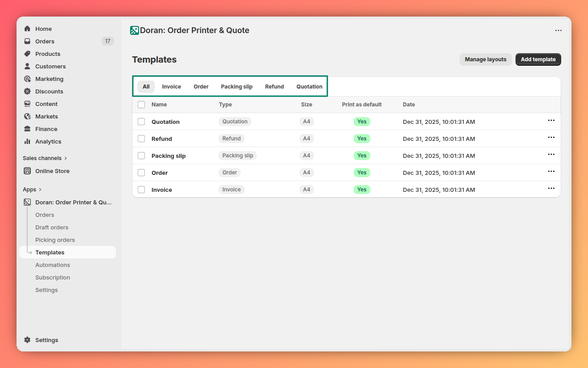Open the three-dot menu for Quotation row
The image size is (588, 368).
click(x=551, y=121)
